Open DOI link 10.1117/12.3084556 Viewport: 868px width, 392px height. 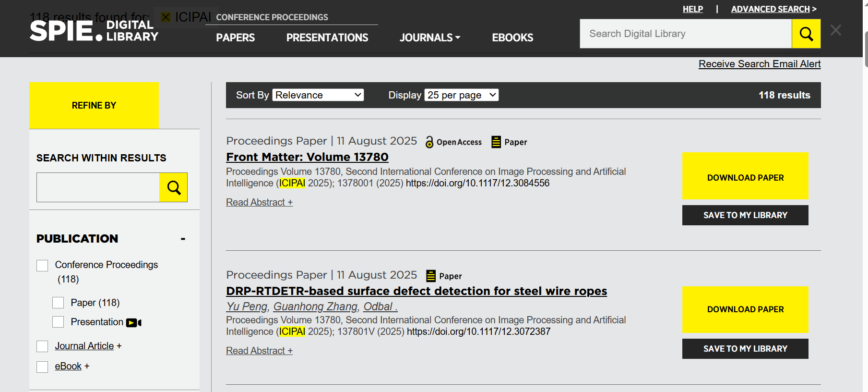tap(477, 183)
